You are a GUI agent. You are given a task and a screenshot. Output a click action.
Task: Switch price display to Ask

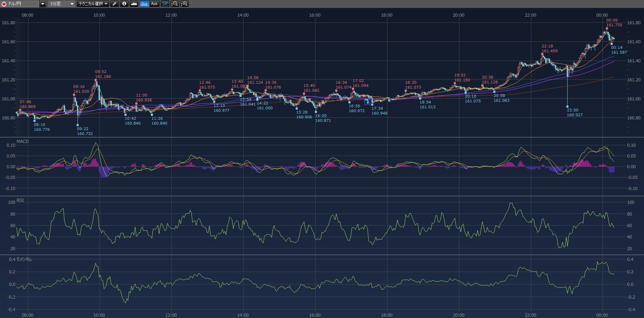(154, 4)
